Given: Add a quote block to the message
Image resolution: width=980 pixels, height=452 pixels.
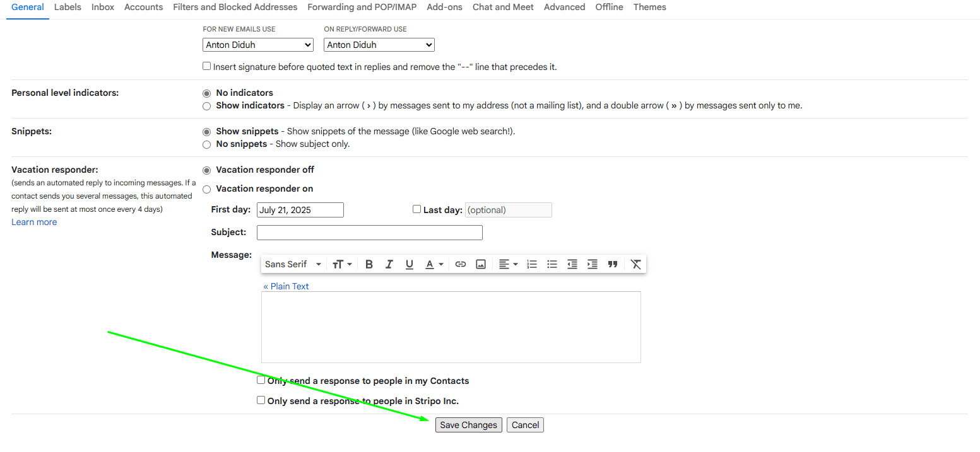Looking at the screenshot, I should coord(612,264).
